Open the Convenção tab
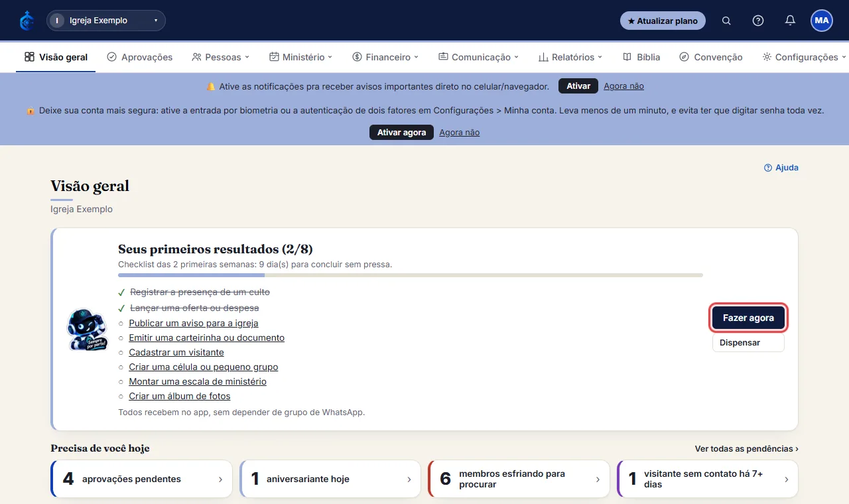This screenshot has height=504, width=849. (x=711, y=57)
